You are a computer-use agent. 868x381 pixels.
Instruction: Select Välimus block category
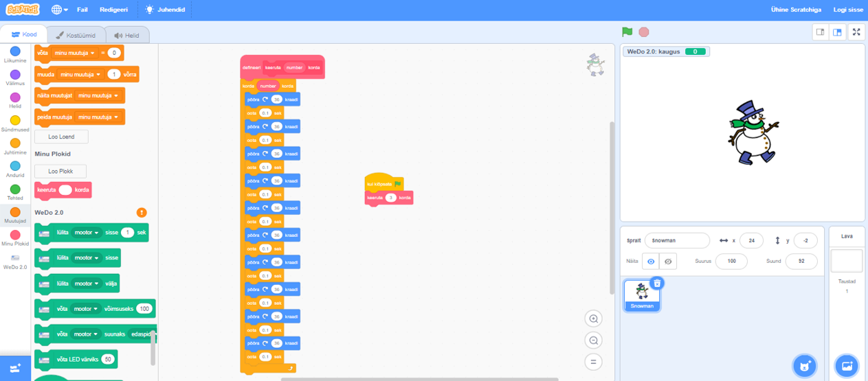[x=15, y=78]
